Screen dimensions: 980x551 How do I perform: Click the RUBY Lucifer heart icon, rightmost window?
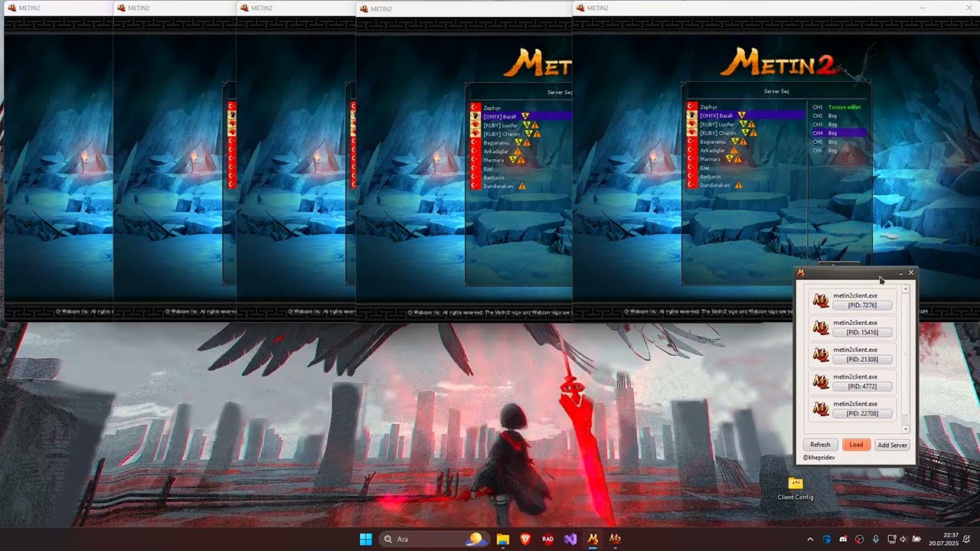coord(692,124)
